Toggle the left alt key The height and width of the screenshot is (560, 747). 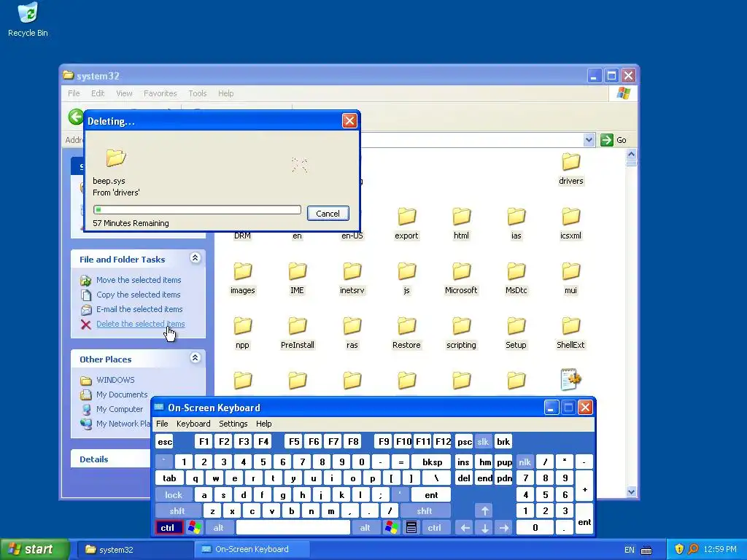(219, 527)
